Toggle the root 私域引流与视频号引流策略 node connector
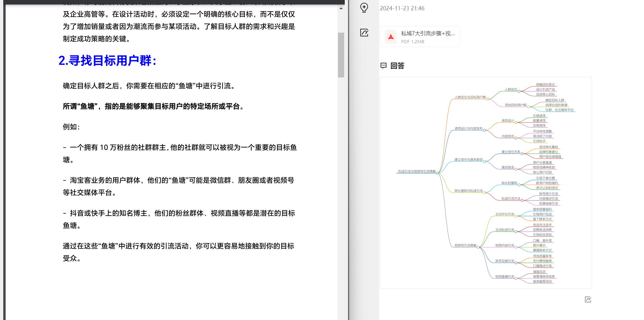The height and width of the screenshot is (320, 644). (x=438, y=173)
